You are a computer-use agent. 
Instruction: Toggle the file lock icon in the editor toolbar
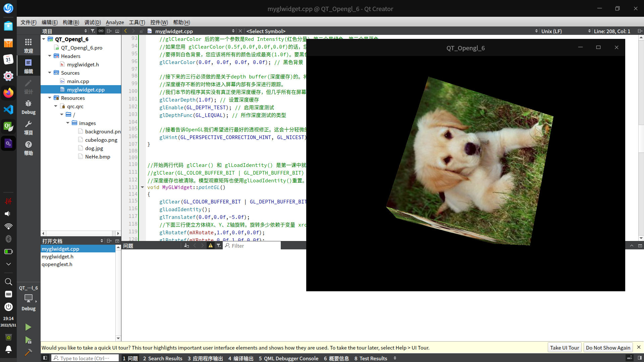(142, 31)
